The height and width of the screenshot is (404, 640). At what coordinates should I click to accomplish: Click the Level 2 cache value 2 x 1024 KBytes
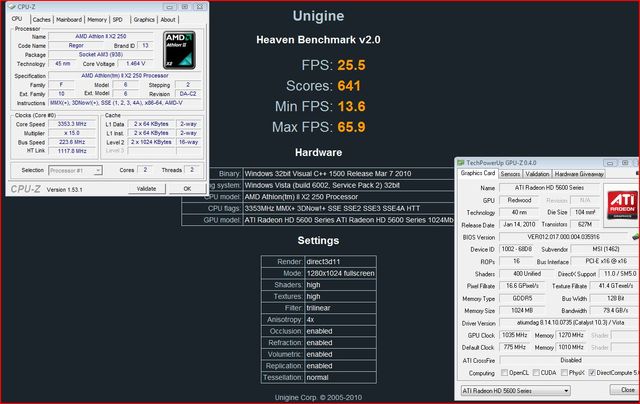[x=151, y=142]
